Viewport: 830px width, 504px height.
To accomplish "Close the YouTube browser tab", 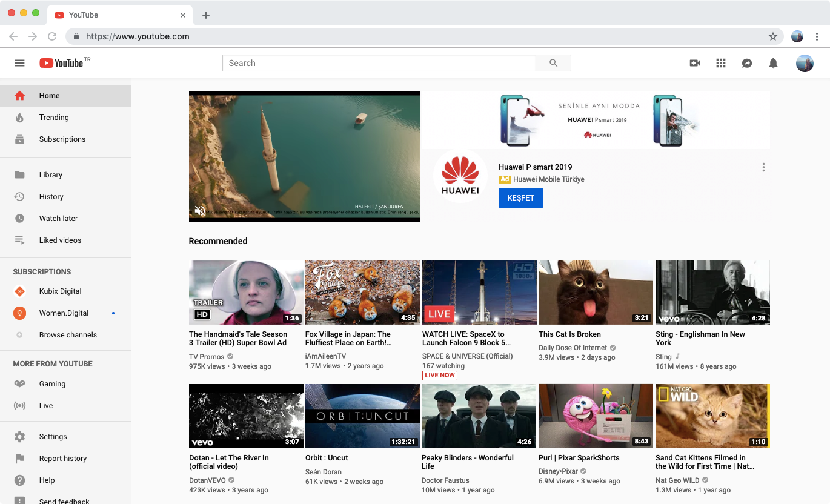I will tap(183, 15).
